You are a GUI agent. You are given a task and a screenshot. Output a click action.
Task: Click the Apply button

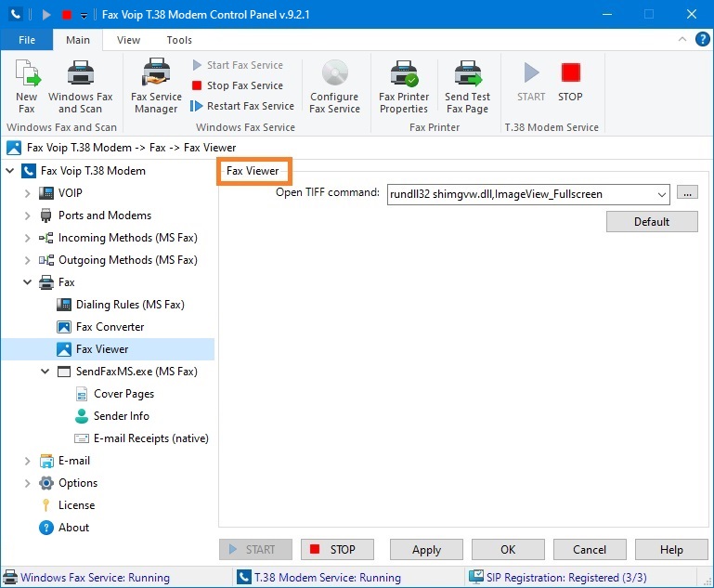click(x=426, y=550)
